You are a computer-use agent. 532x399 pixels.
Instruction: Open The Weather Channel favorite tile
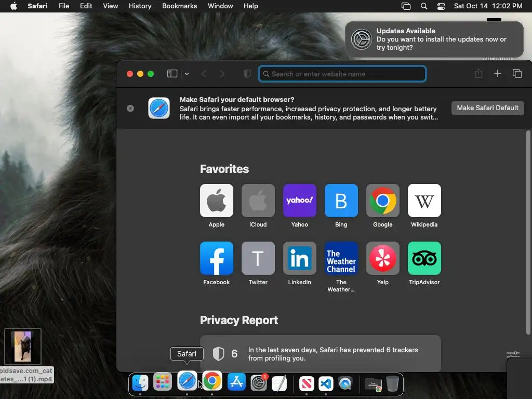pyautogui.click(x=341, y=258)
